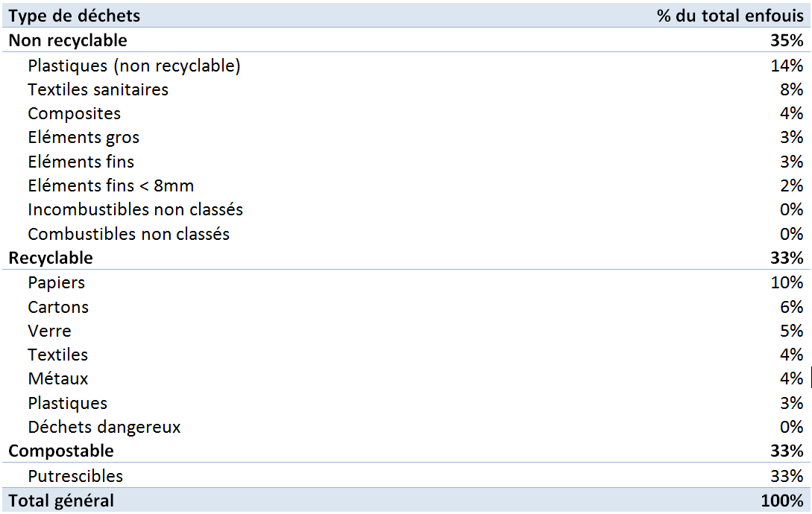
Task: Select the 'Métaux' cell
Action: click(x=58, y=379)
